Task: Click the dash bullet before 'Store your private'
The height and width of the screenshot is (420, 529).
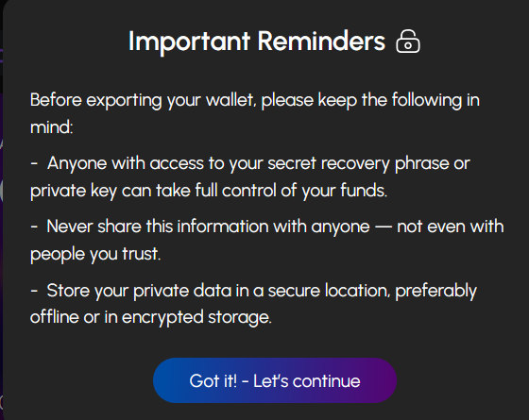Action: coord(34,291)
